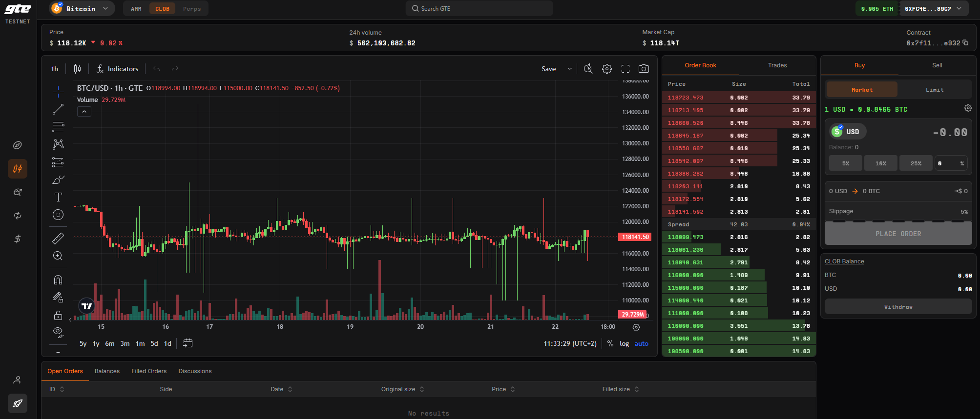Image resolution: width=980 pixels, height=419 pixels.
Task: Undo the last chart action
Action: 156,69
